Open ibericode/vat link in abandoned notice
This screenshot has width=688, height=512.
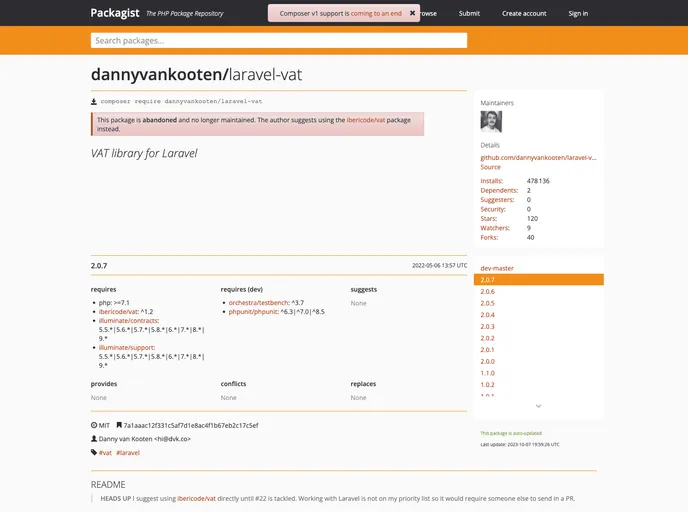click(x=366, y=120)
